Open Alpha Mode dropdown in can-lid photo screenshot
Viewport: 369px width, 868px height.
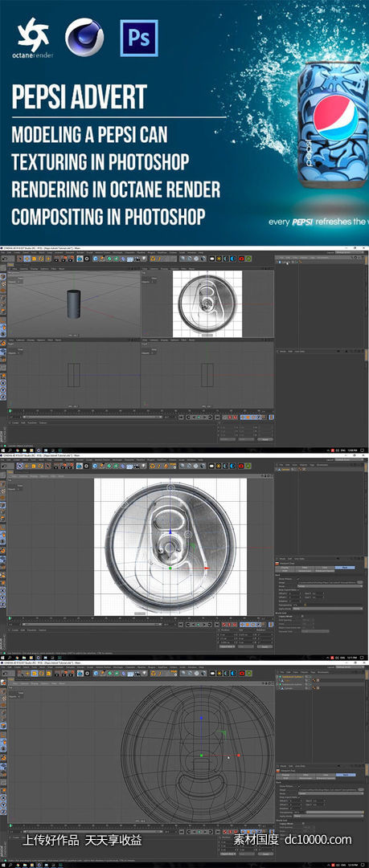pyautogui.click(x=327, y=609)
